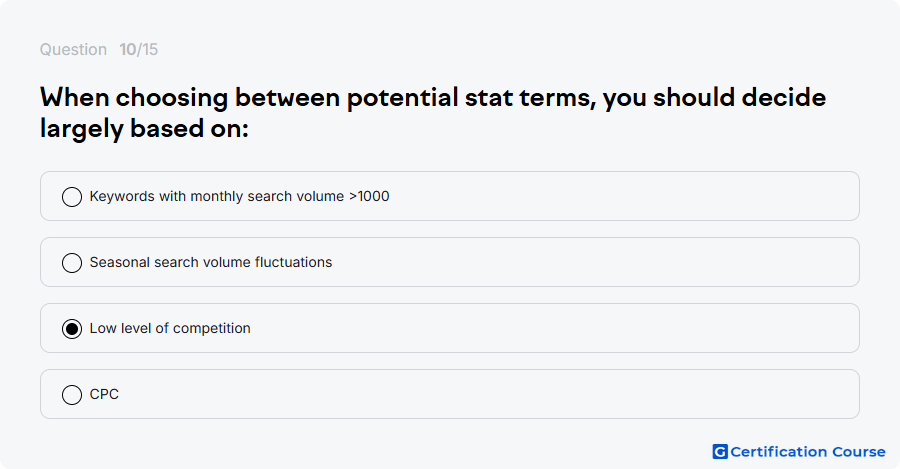This screenshot has height=469, width=900.
Task: Select the CPC radio button
Action: tap(72, 395)
